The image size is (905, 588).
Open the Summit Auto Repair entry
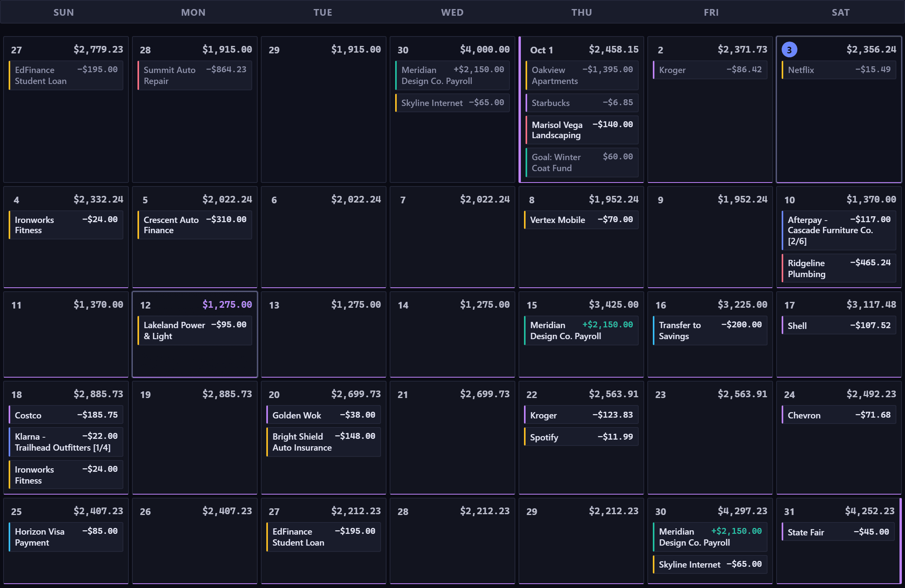click(195, 75)
